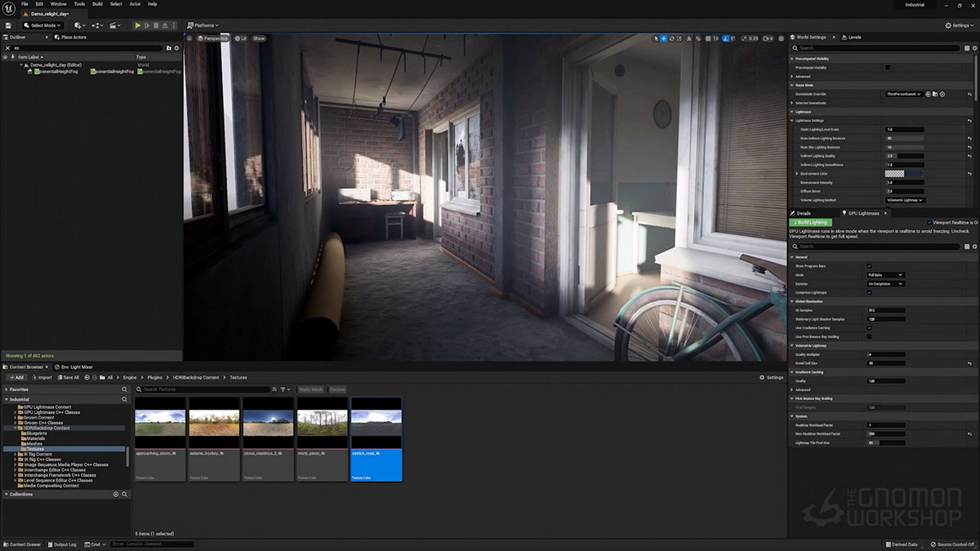Expand the Environment Color property

click(797, 174)
